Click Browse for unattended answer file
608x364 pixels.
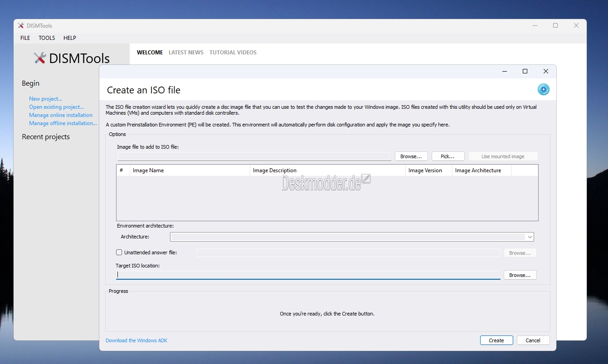point(520,253)
